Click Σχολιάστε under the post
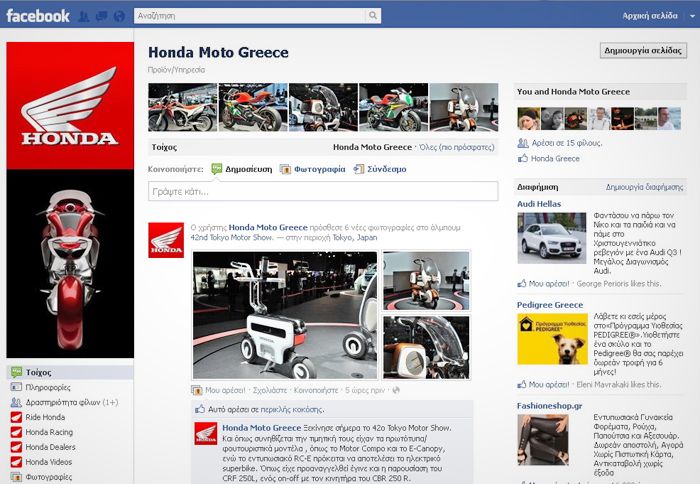The width and height of the screenshot is (700, 484). [270, 390]
